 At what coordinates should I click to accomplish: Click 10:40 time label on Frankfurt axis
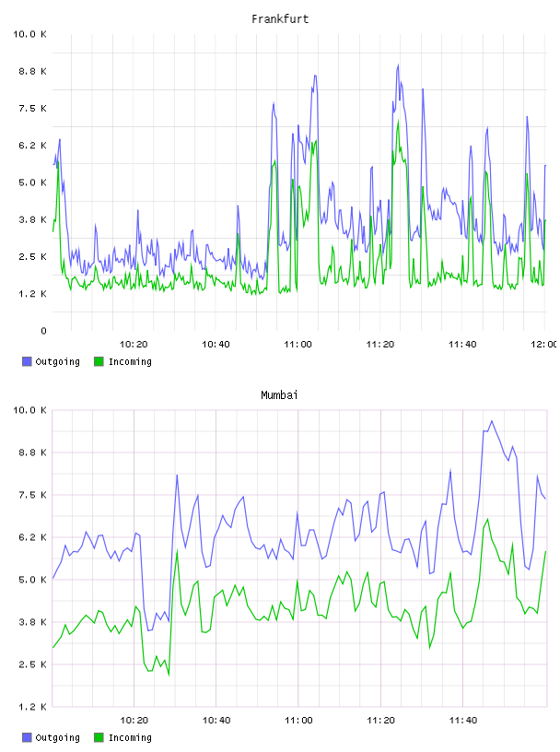(x=216, y=345)
